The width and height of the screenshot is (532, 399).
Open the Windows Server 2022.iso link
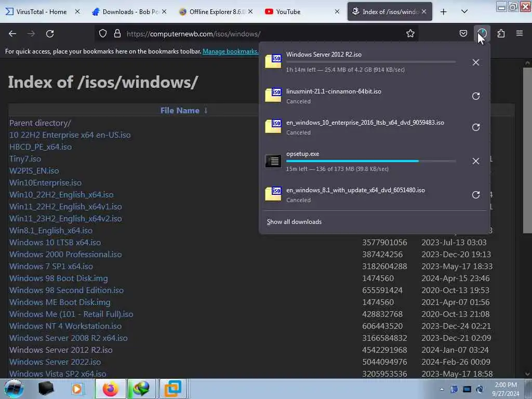[55, 362]
